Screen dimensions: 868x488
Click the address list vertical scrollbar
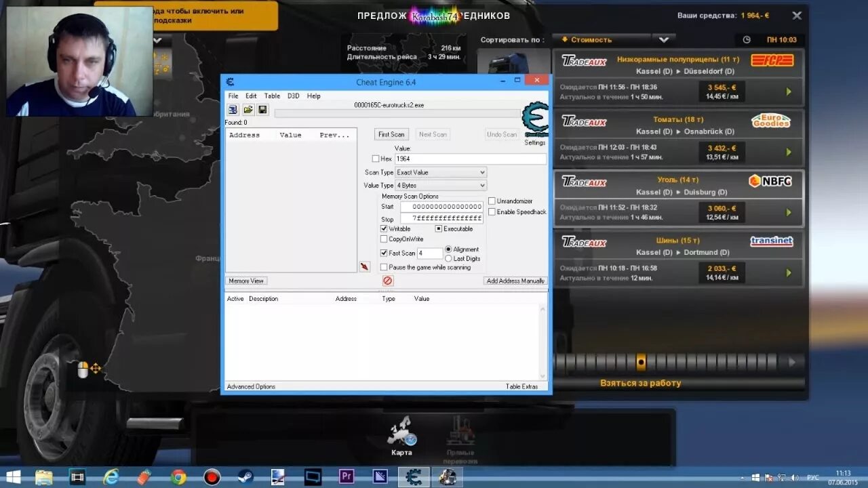point(542,342)
